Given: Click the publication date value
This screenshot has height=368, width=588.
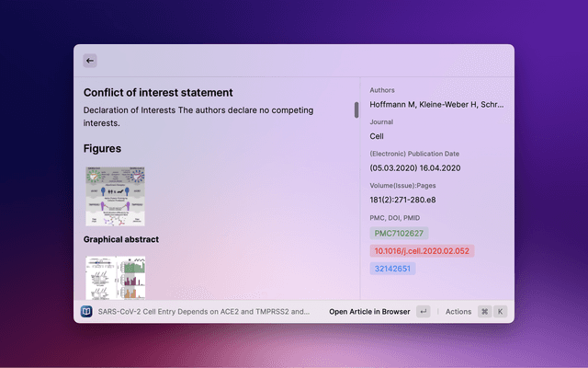Looking at the screenshot, I should [x=415, y=168].
